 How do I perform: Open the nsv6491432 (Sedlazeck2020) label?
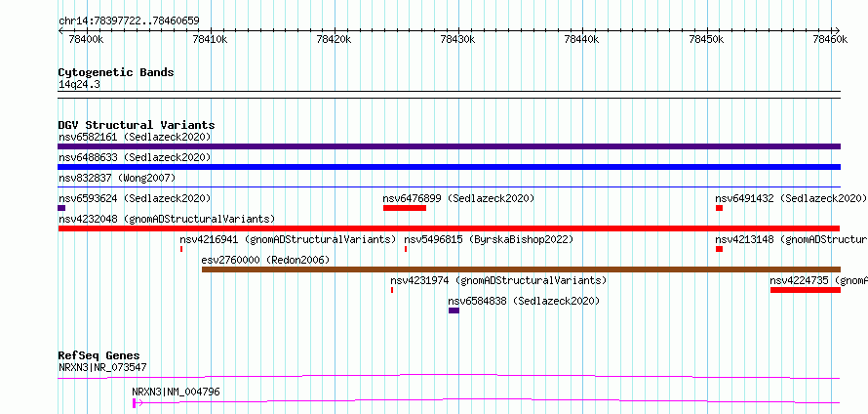pos(791,198)
